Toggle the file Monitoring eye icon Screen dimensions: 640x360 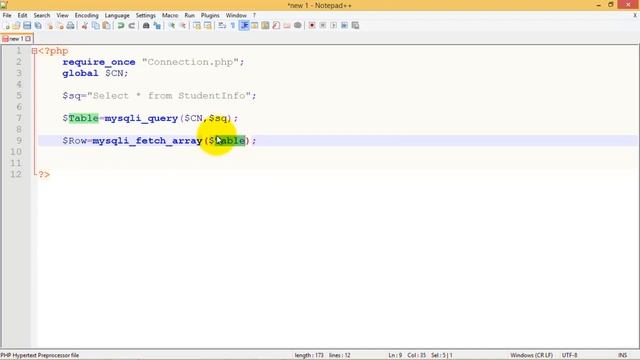coord(298,26)
